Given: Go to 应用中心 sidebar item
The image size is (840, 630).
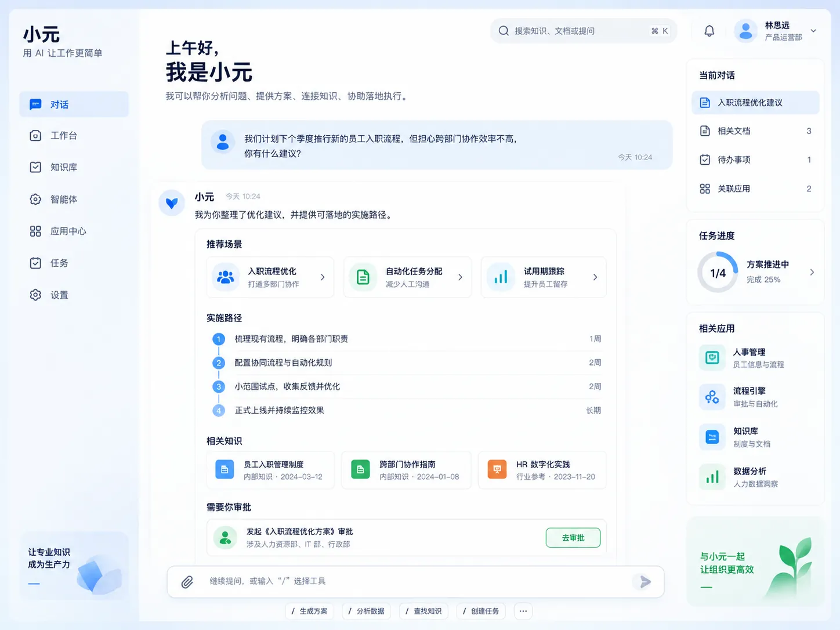Looking at the screenshot, I should (74, 231).
